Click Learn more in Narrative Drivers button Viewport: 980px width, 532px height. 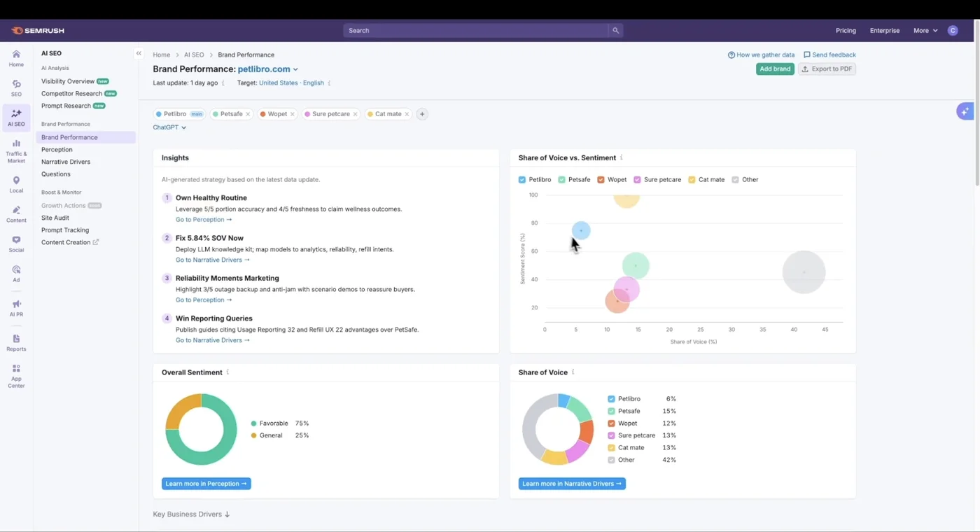[572, 484]
